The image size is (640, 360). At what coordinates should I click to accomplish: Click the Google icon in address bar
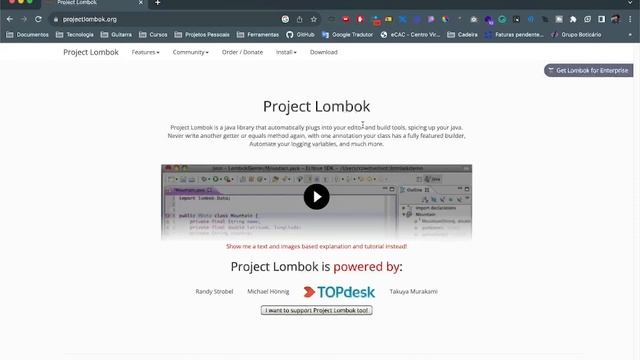coord(285,19)
